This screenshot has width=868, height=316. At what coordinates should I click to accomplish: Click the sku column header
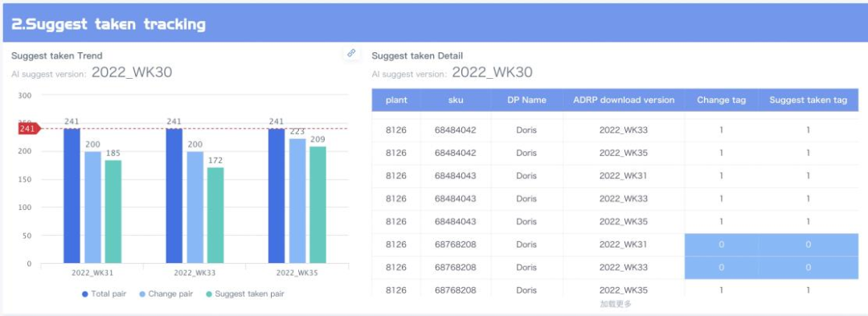tap(457, 101)
